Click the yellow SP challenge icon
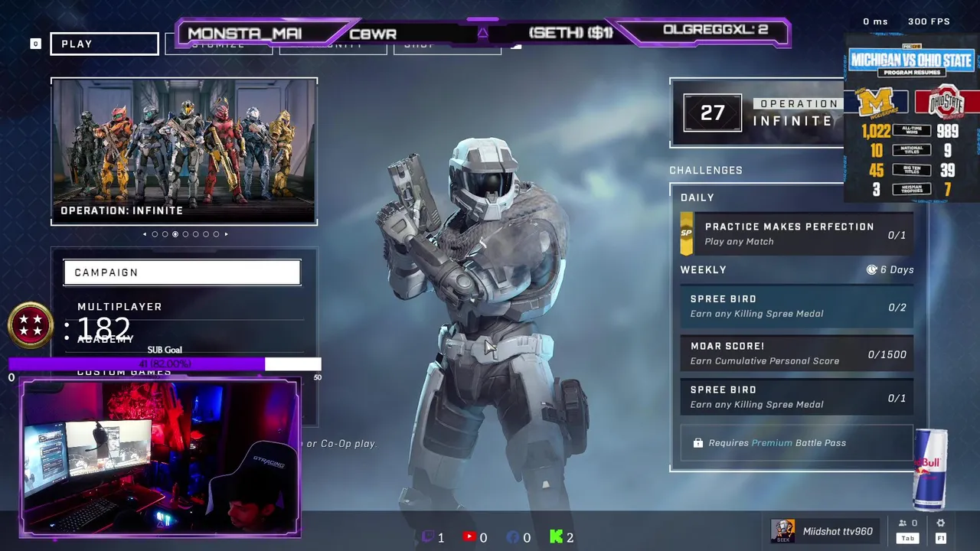Image resolution: width=980 pixels, height=551 pixels. (x=686, y=233)
